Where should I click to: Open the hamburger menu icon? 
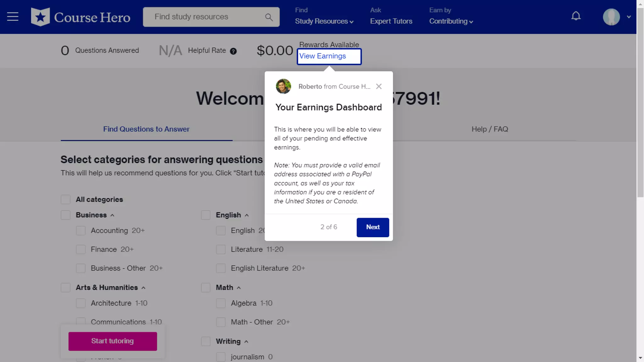[13, 17]
